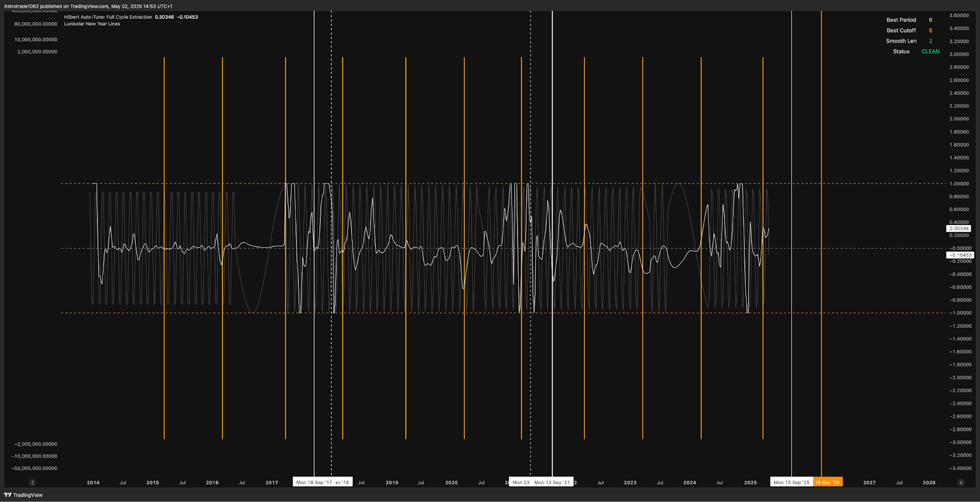This screenshot has width=980, height=502.
Task: Click the 80,000,000 label on left scale
Action: point(36,24)
